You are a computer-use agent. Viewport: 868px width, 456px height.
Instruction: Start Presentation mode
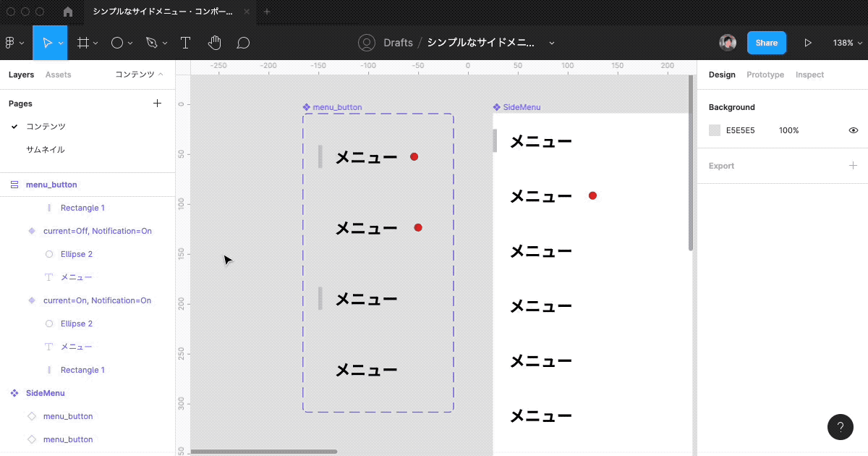pos(808,42)
